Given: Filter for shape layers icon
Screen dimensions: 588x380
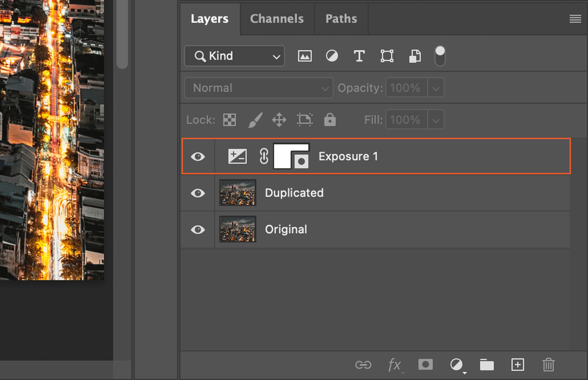Looking at the screenshot, I should point(387,56).
